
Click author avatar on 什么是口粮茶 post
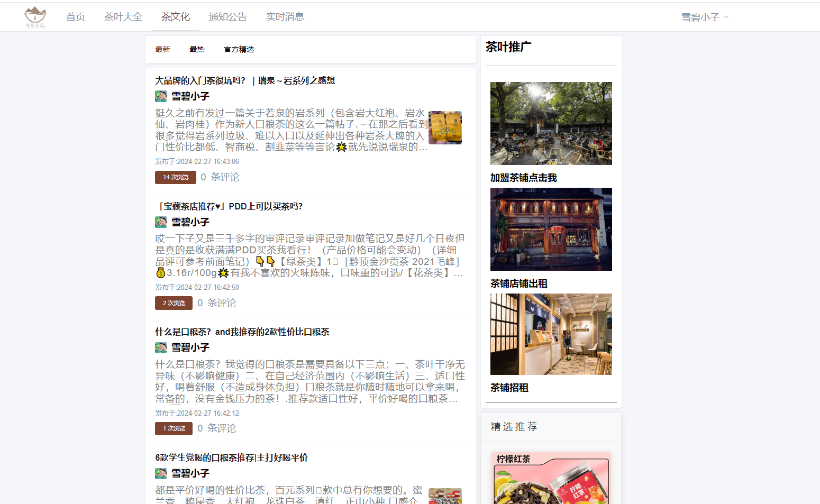tap(161, 347)
